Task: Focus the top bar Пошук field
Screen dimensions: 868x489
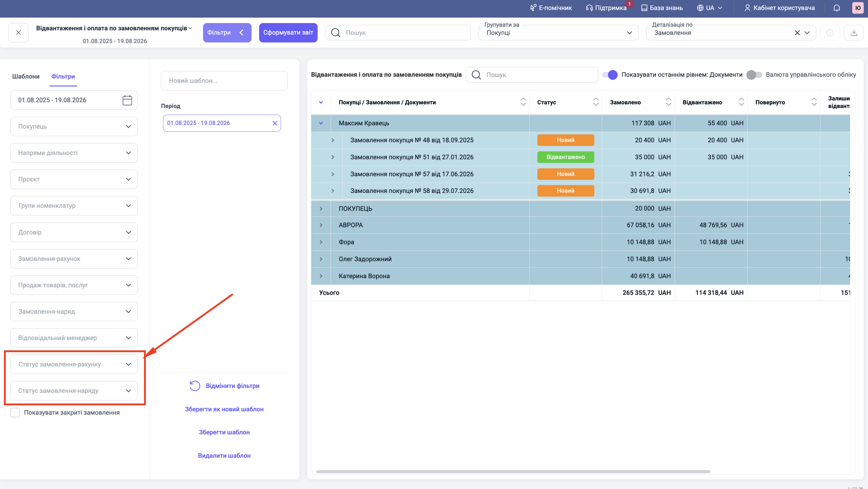Action: pyautogui.click(x=398, y=33)
